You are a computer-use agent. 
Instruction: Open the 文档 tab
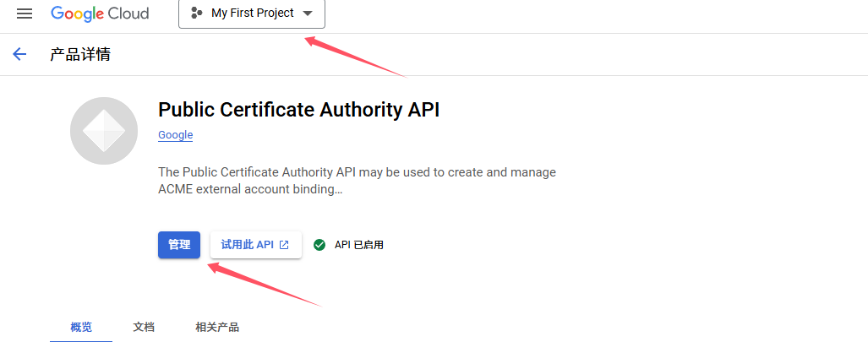tap(144, 327)
